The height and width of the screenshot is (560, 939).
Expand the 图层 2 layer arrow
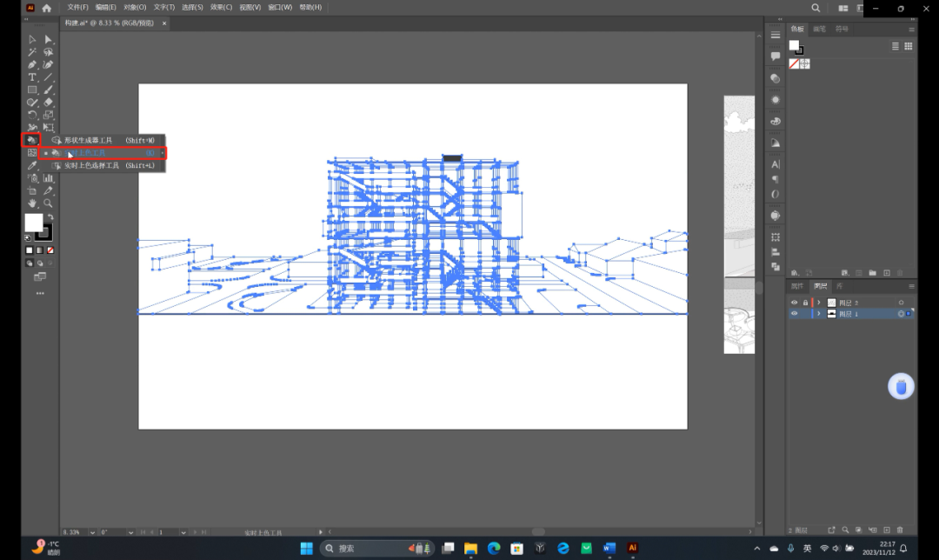tap(819, 303)
